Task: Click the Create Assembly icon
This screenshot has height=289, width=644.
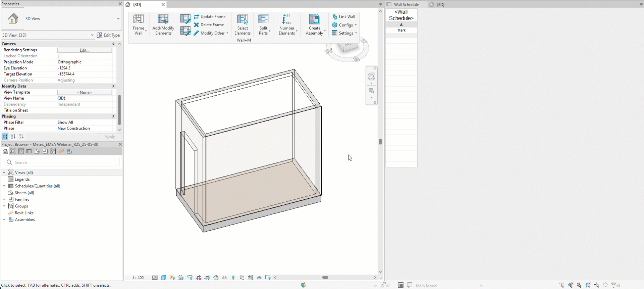Action: (x=314, y=19)
